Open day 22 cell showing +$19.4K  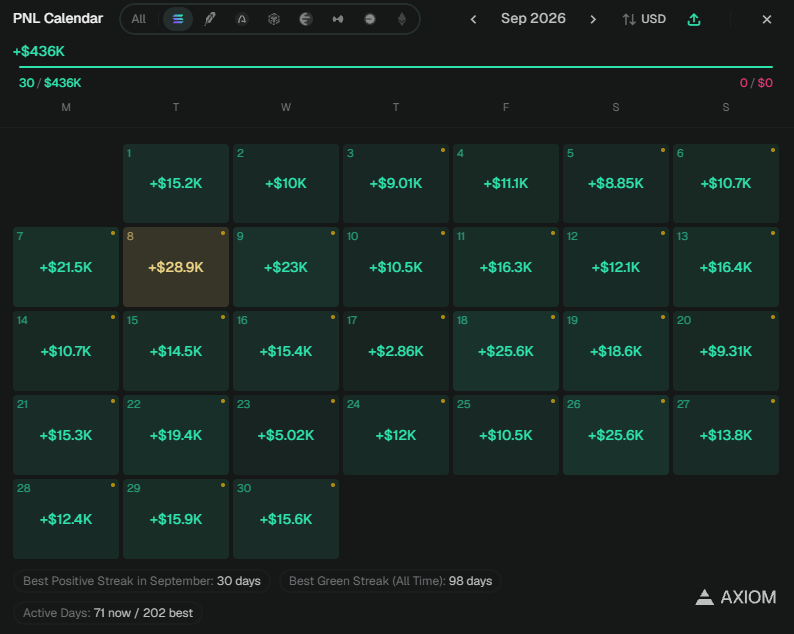click(x=176, y=435)
